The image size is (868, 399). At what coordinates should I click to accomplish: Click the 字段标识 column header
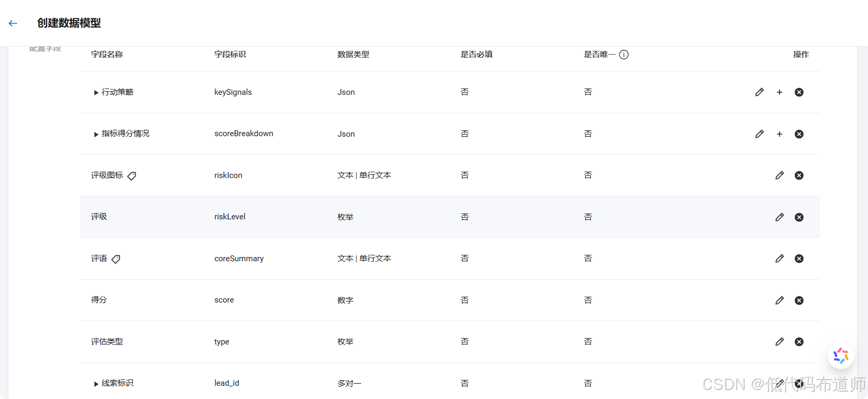point(230,55)
